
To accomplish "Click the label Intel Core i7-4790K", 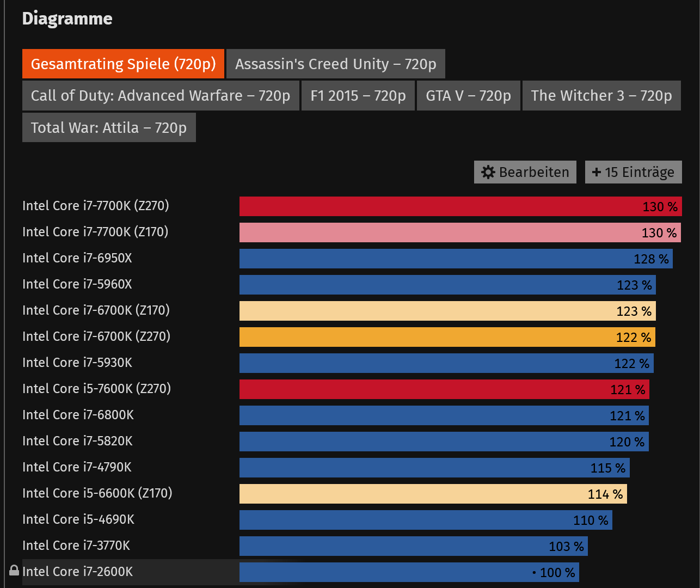I will click(x=77, y=467).
